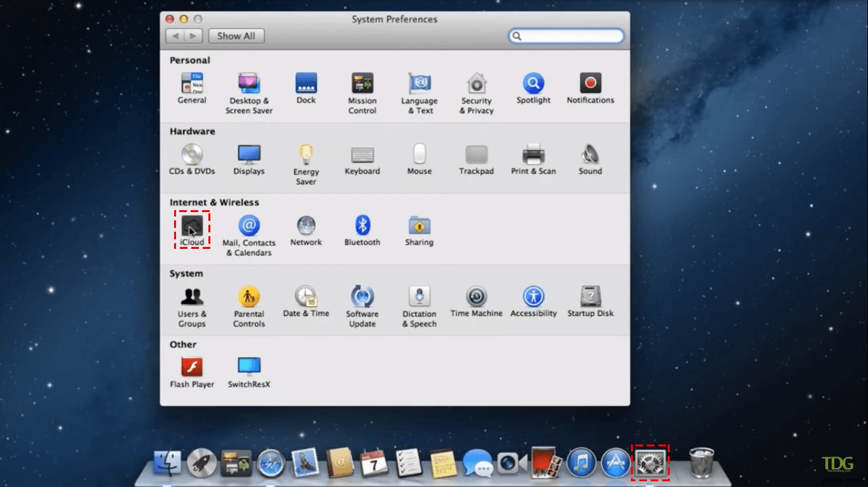Select the Security & Privacy pane
The image size is (868, 487).
pyautogui.click(x=476, y=83)
